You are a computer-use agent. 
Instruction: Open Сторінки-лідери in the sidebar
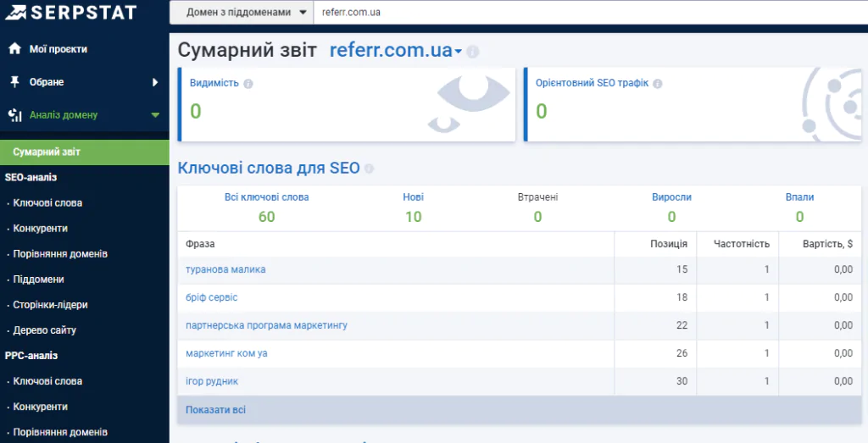[x=50, y=305]
